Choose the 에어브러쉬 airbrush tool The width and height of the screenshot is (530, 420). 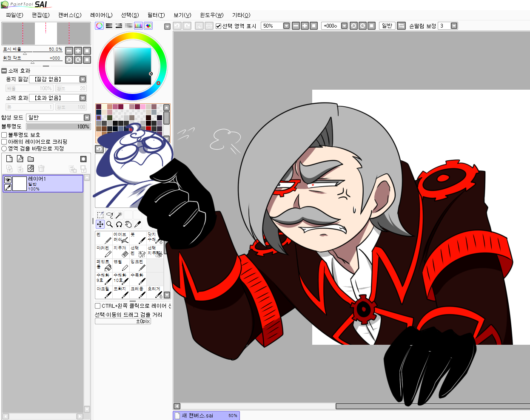(121, 238)
